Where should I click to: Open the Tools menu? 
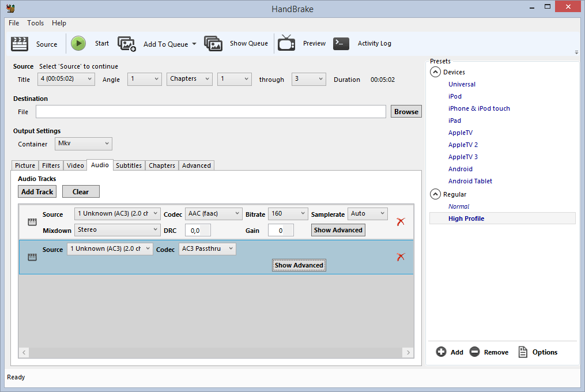coord(35,23)
